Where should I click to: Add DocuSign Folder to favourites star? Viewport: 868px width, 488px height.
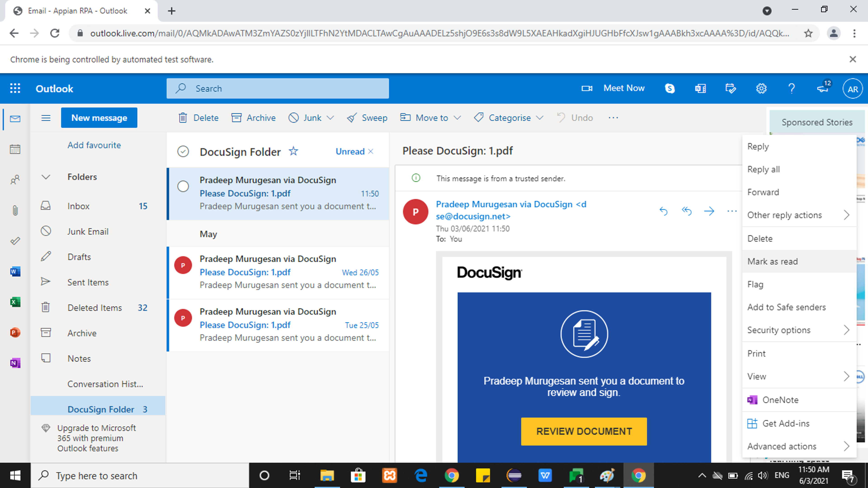pyautogui.click(x=293, y=151)
